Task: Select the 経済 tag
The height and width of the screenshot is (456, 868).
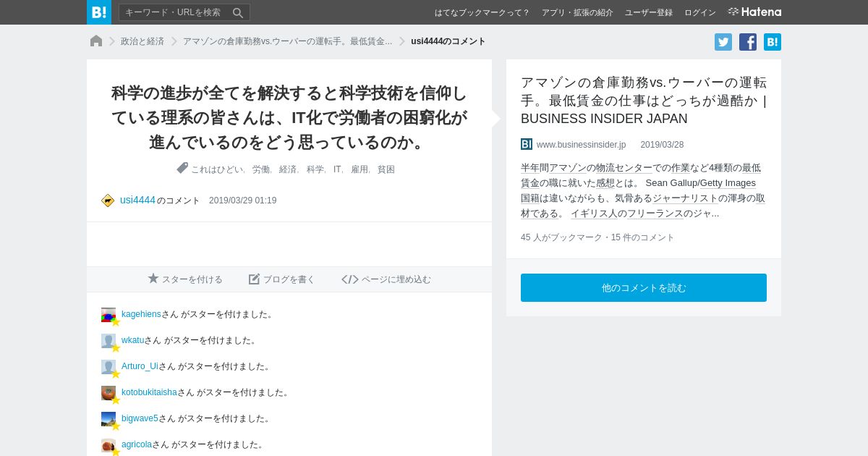Action: pos(288,169)
